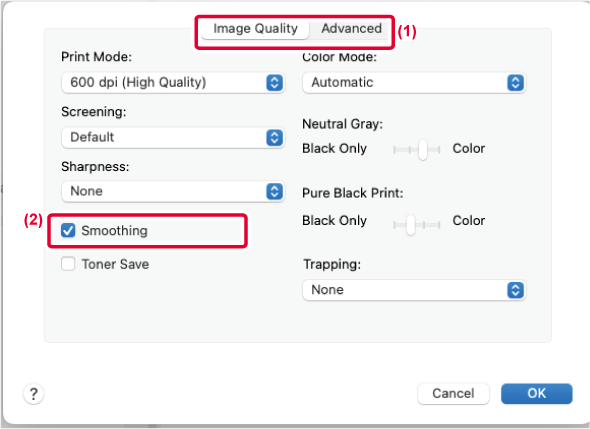Click the Neutral Gray slider handle
The width and height of the screenshot is (590, 429).
tap(423, 150)
